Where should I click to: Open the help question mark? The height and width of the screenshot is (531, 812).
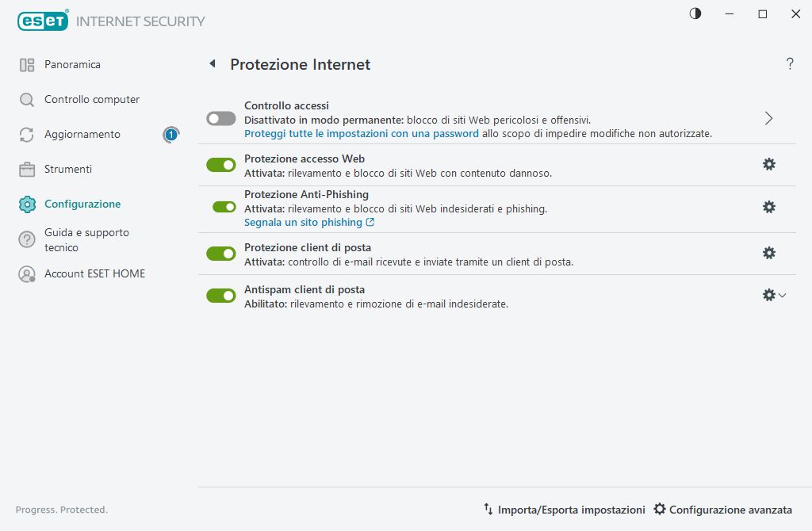(790, 64)
